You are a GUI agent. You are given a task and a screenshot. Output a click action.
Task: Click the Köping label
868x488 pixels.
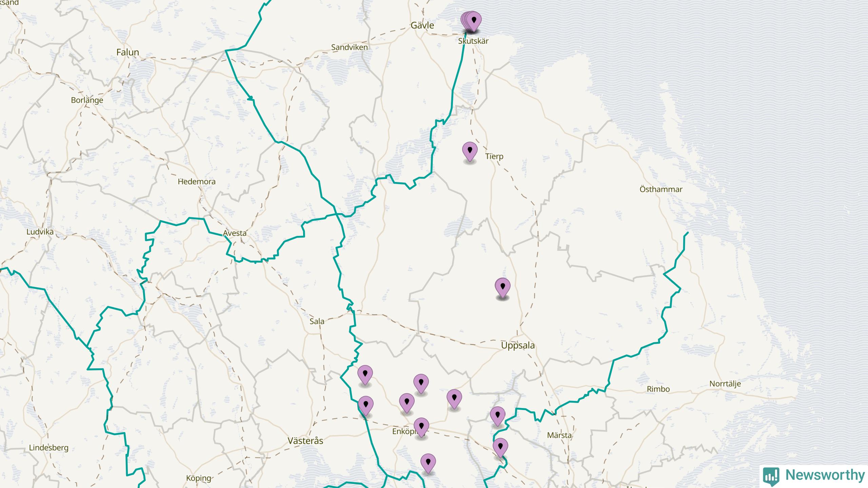199,479
